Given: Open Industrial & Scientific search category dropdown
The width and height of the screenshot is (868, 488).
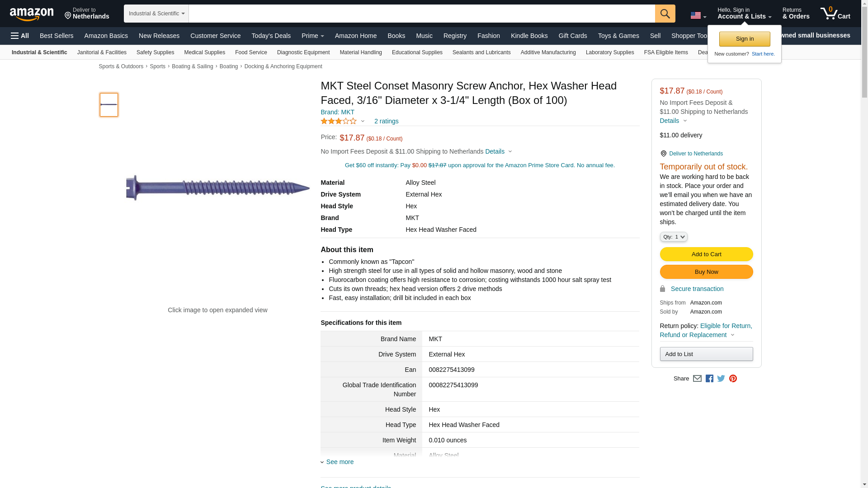Looking at the screenshot, I should (156, 14).
